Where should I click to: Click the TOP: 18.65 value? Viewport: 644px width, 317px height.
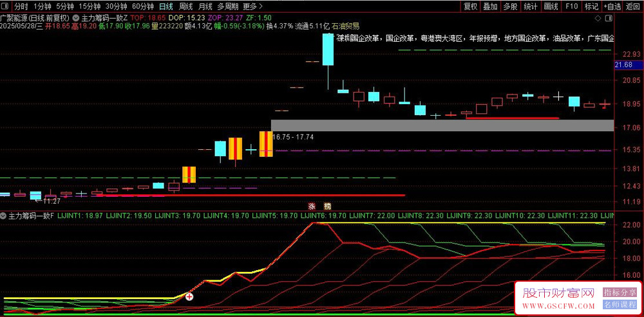click(148, 18)
